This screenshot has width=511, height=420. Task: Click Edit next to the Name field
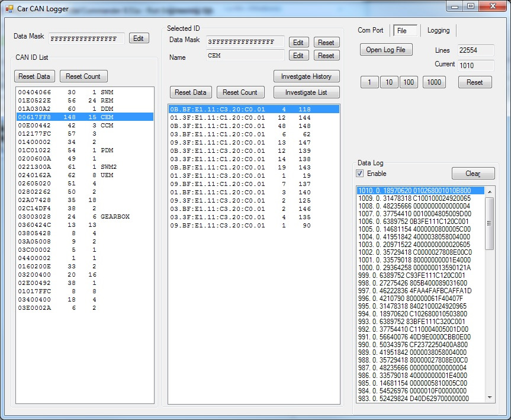click(298, 56)
